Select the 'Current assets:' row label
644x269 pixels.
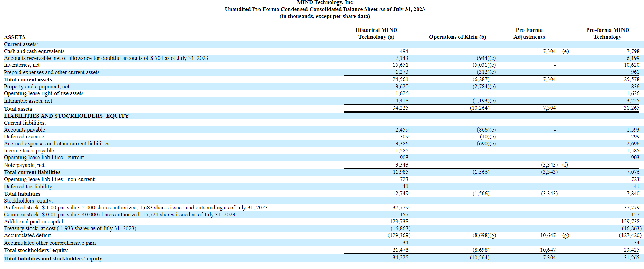pyautogui.click(x=21, y=44)
